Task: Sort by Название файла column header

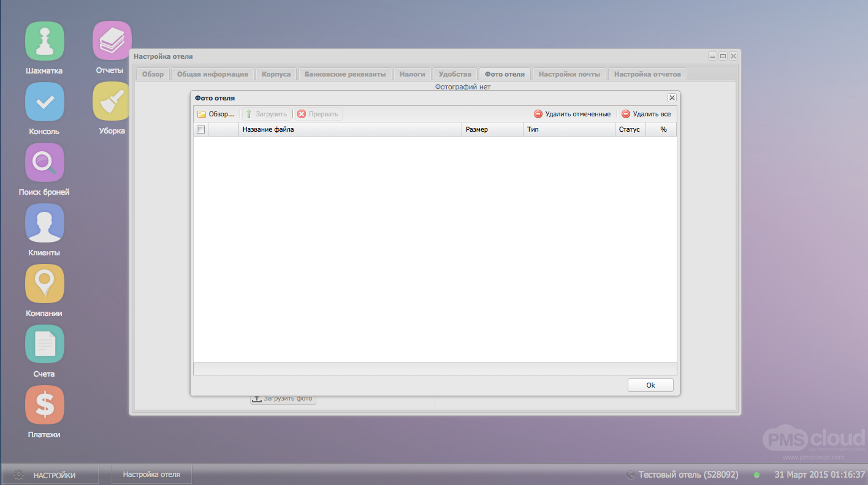Action: click(349, 129)
